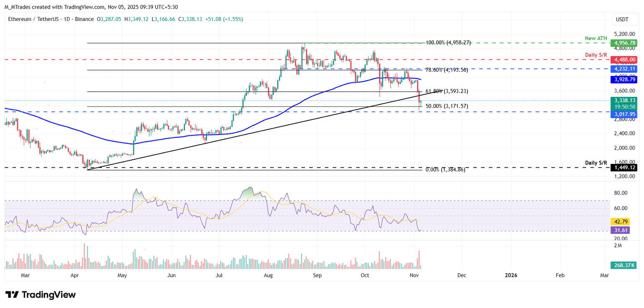644x308 pixels.
Task: Click the blue 3,017.95 support label
Action: click(624, 114)
